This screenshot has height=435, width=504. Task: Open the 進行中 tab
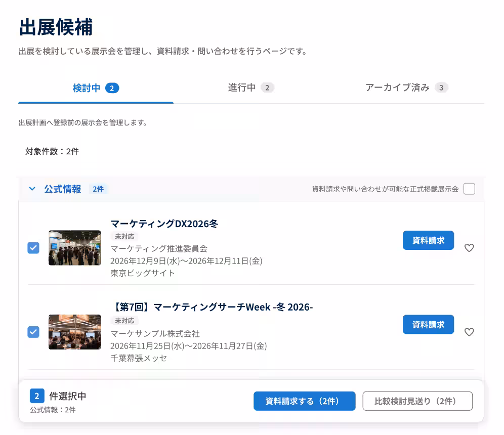[x=251, y=88]
